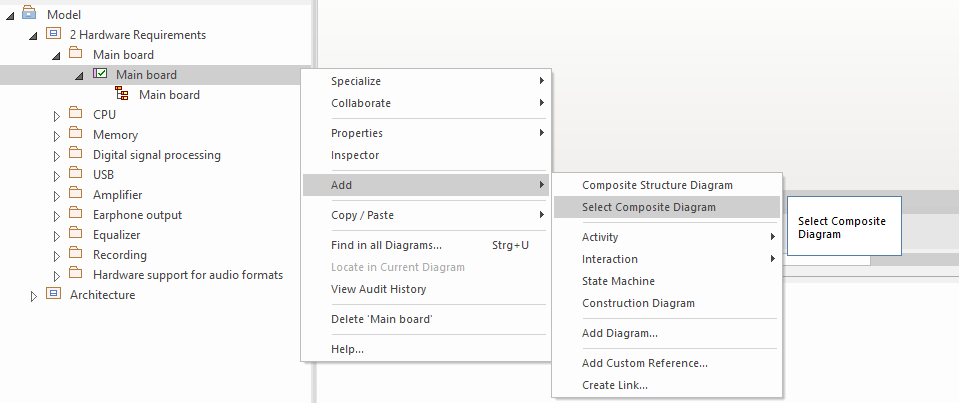The image size is (959, 403).
Task: Collapse the Main board requirement element
Action: [x=80, y=76]
